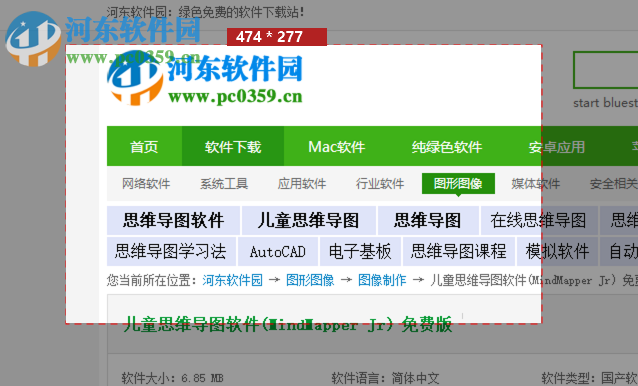638x386 pixels.
Task: Click the 在线思维导图 tag link
Action: pos(539,220)
